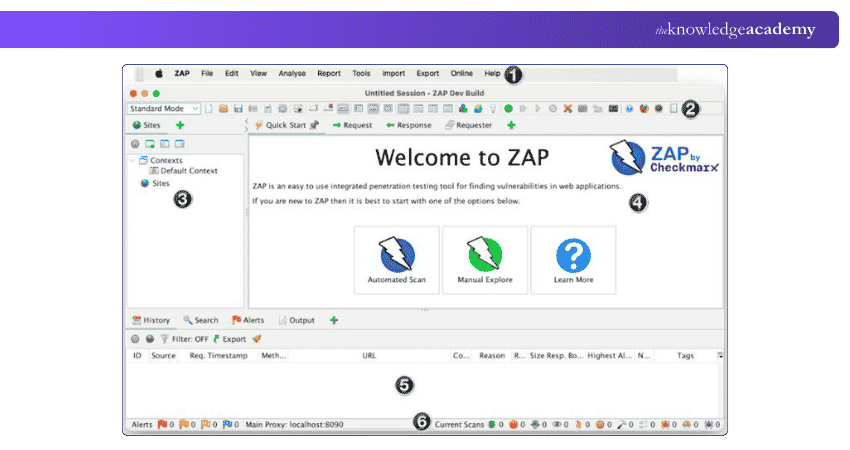Click the Drop request circle-slash icon

point(552,108)
